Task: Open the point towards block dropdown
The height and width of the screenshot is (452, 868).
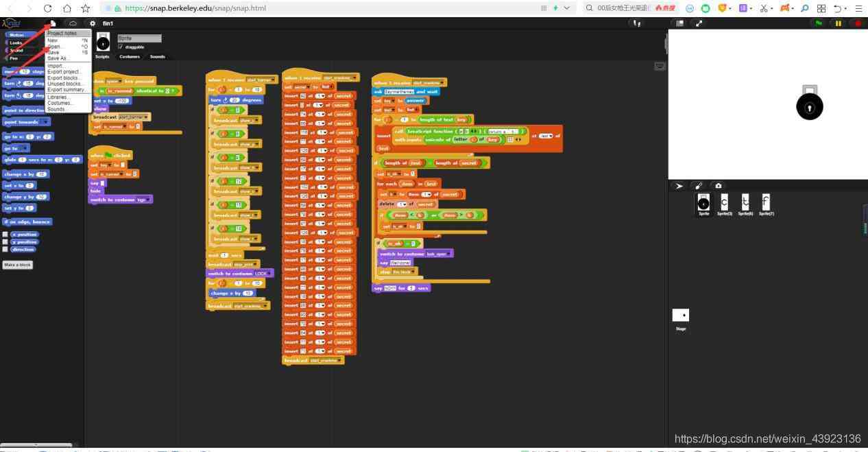Action: [45, 122]
